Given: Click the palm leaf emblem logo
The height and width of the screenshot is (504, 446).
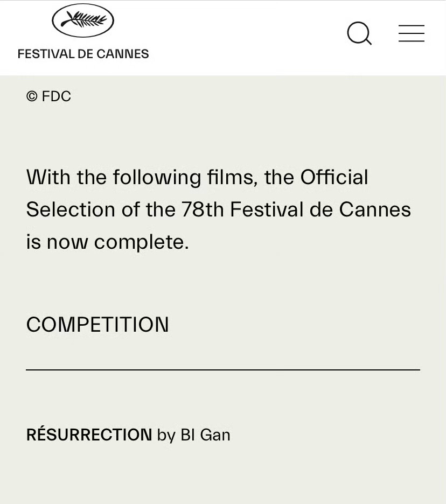Looking at the screenshot, I should point(83,20).
